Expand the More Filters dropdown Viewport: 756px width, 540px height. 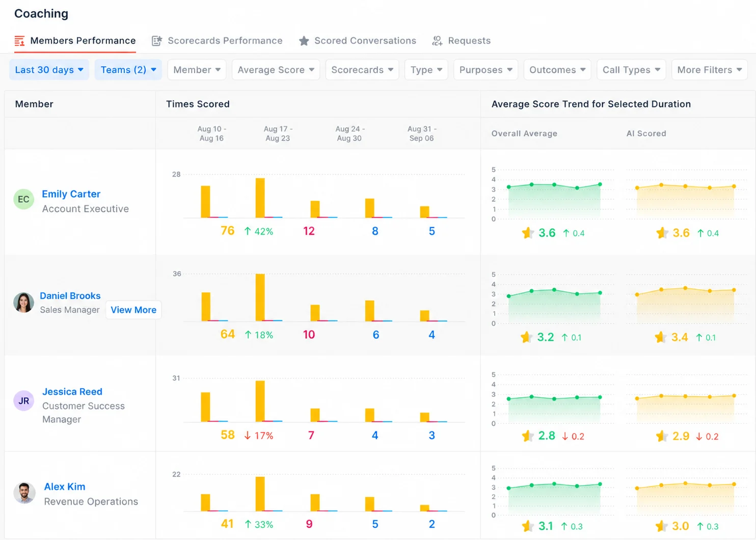coord(710,70)
